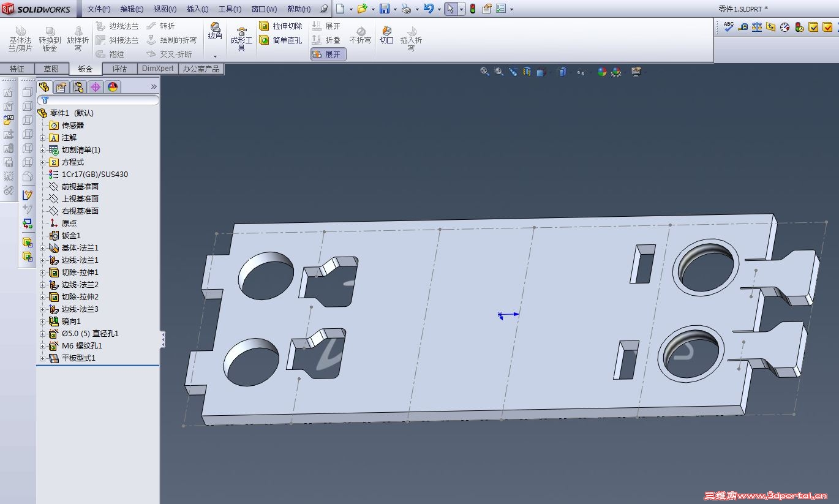Click the 拉伸切除 extruded cut button
Image resolution: width=839 pixels, height=504 pixels.
pos(280,26)
